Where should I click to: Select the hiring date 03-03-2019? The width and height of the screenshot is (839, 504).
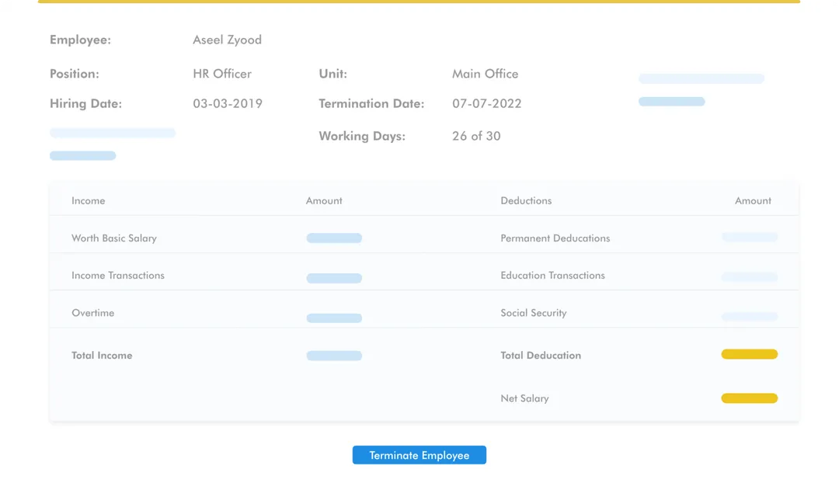click(x=228, y=103)
